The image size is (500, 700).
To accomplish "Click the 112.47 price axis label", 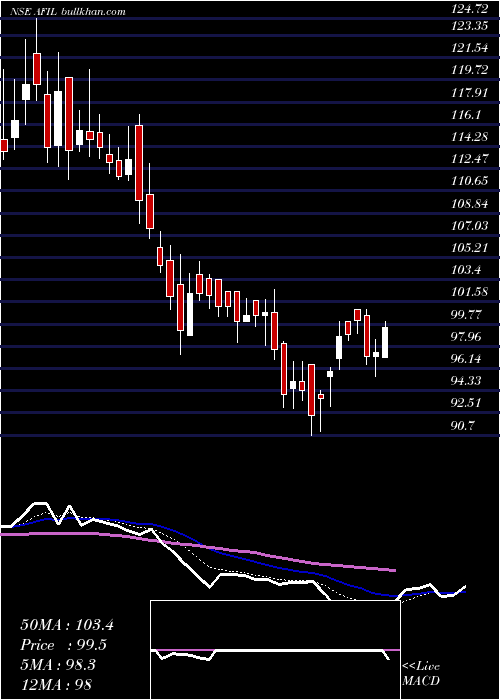I will [470, 159].
